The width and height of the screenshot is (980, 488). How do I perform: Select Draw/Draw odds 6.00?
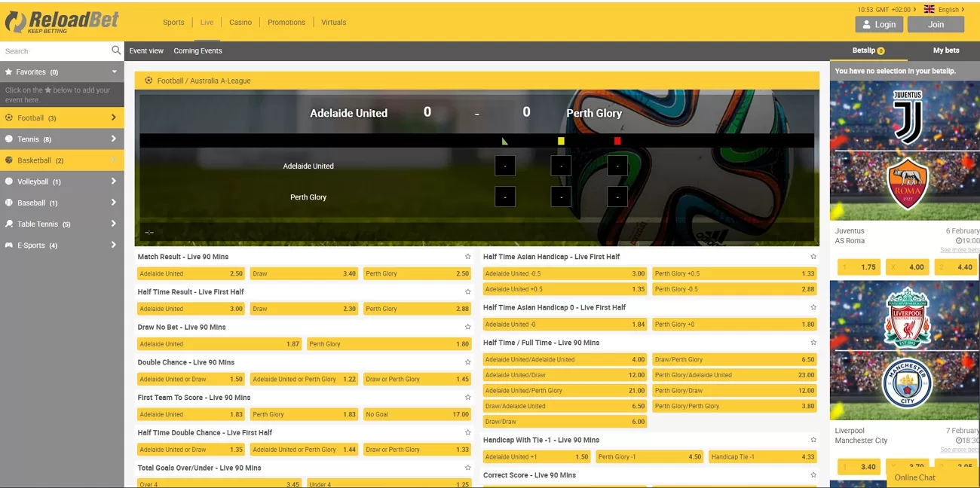[565, 422]
